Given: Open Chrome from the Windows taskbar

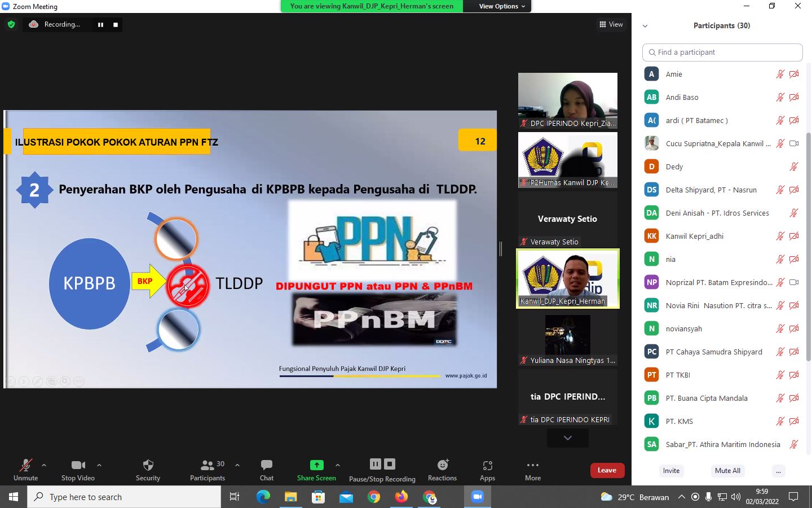Looking at the screenshot, I should point(373,497).
